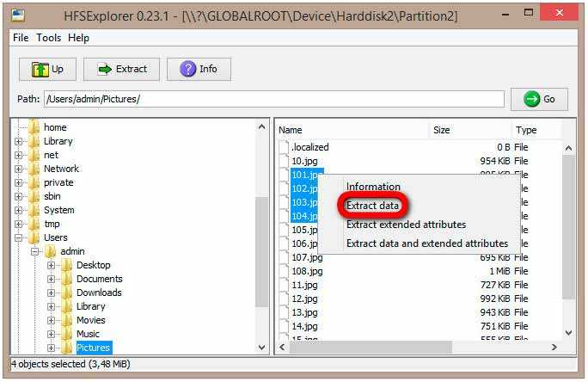Open the Tools menu

[x=49, y=38]
